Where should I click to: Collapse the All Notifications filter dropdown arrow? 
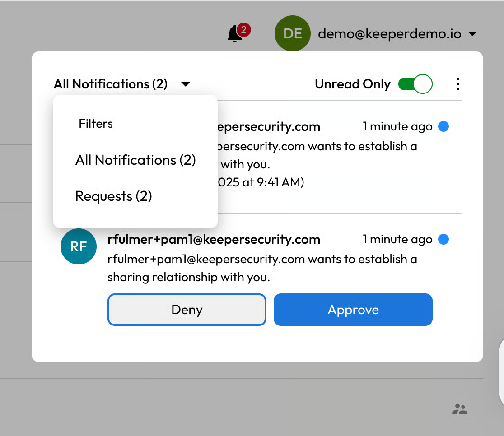click(x=185, y=84)
